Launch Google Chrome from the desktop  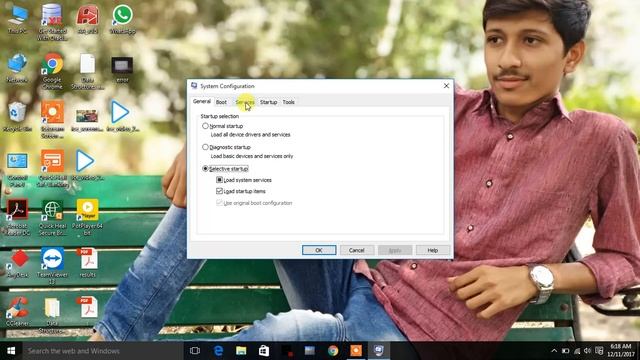tap(52, 71)
